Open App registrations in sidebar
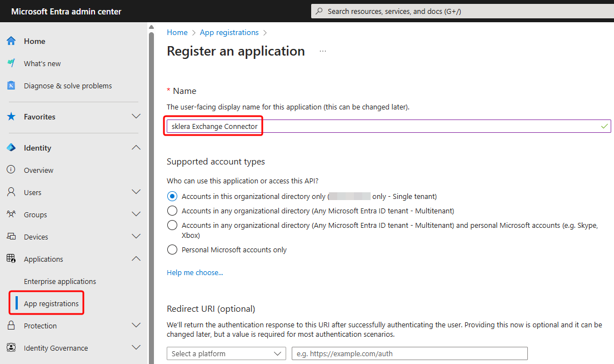Screen dimensions: 614x364 [x=51, y=303]
